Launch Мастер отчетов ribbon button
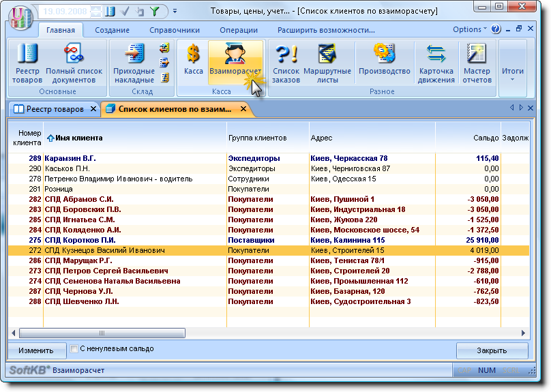The width and height of the screenshot is (551, 392). pyautogui.click(x=477, y=63)
